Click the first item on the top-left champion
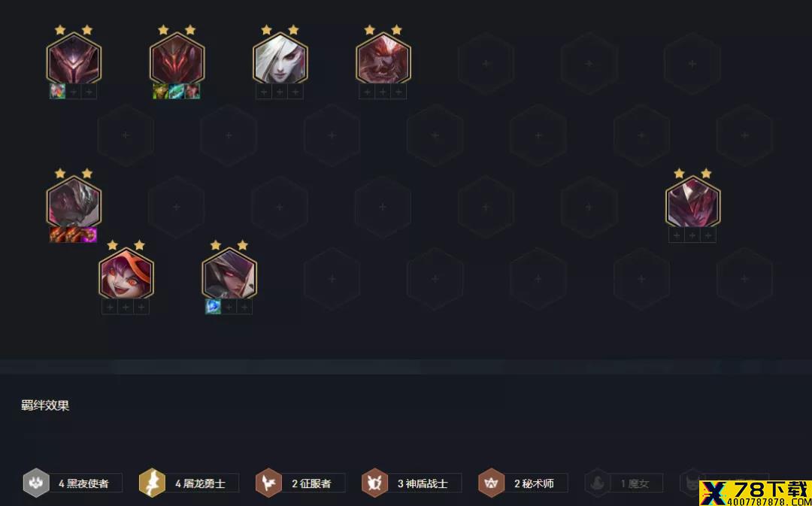This screenshot has height=506, width=812. tap(57, 92)
